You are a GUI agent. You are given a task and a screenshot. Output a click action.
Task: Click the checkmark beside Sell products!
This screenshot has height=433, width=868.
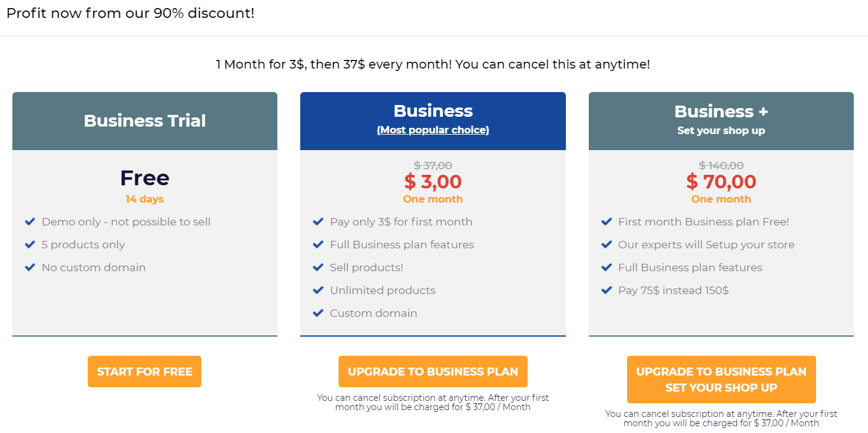pyautogui.click(x=318, y=267)
